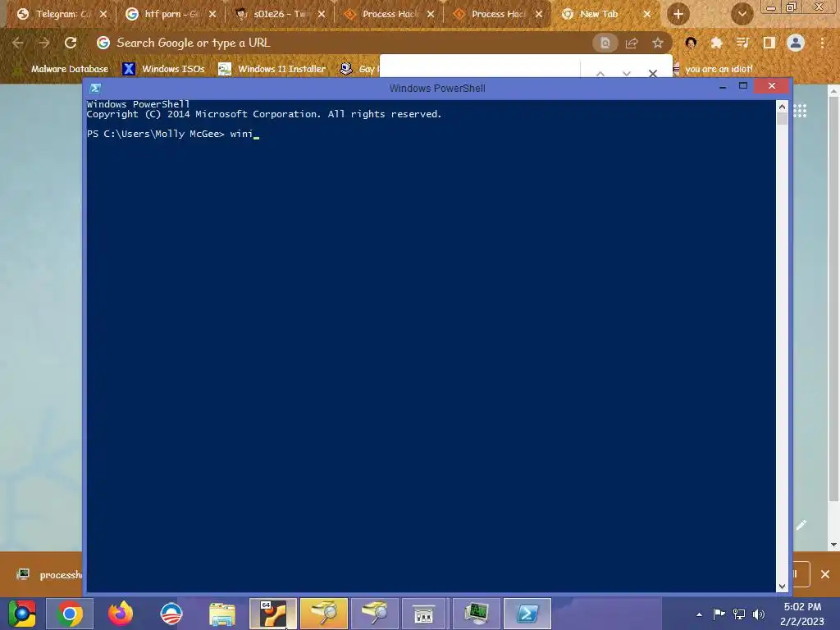Click the Google Lens search icon in address bar

coord(605,43)
